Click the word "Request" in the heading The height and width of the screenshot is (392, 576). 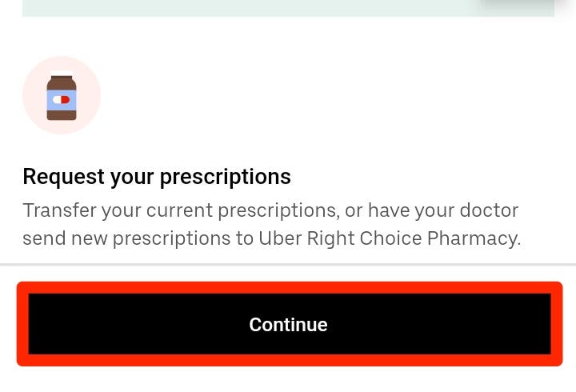(64, 177)
